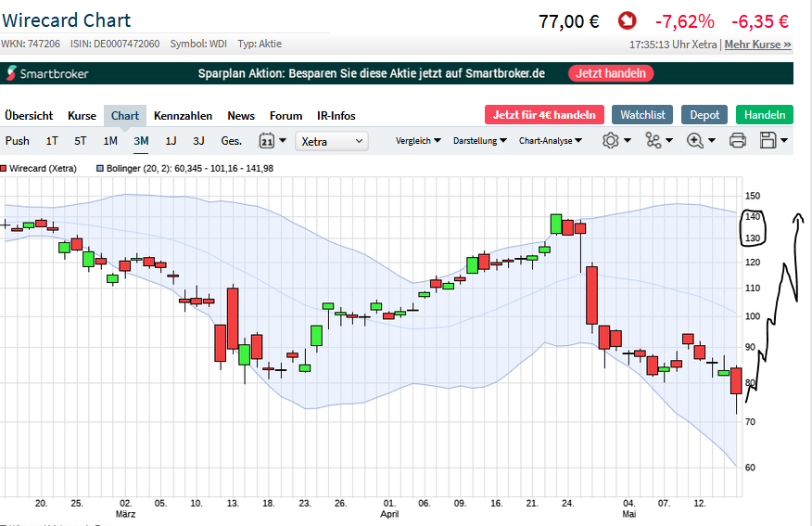Switch to the Kurse tab
812x526 pixels.
(82, 116)
